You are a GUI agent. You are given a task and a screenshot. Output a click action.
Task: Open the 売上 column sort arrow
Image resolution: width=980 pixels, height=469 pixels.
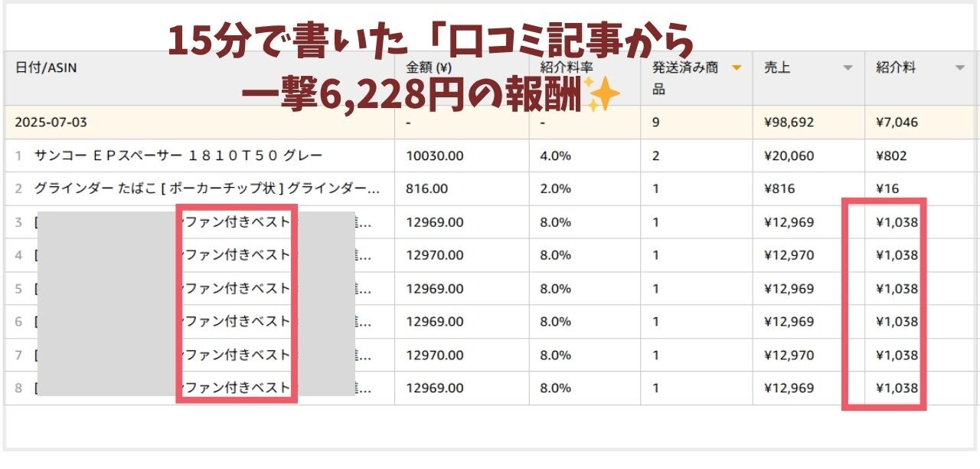point(848,68)
